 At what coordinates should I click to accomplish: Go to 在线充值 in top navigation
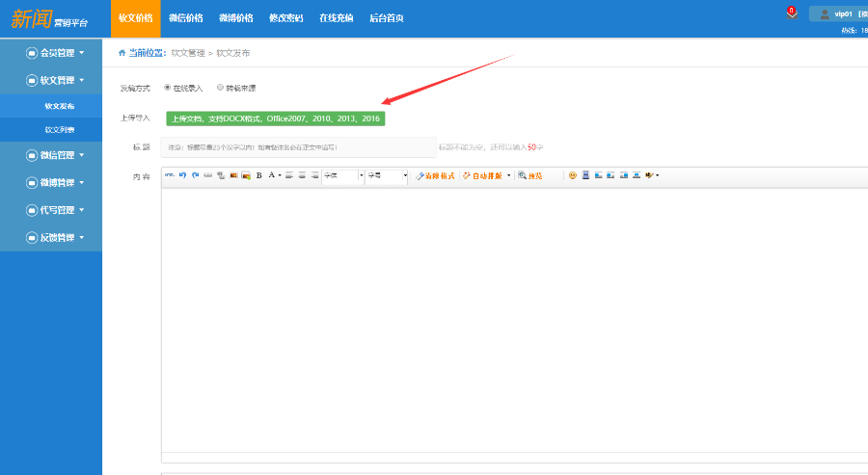point(336,18)
